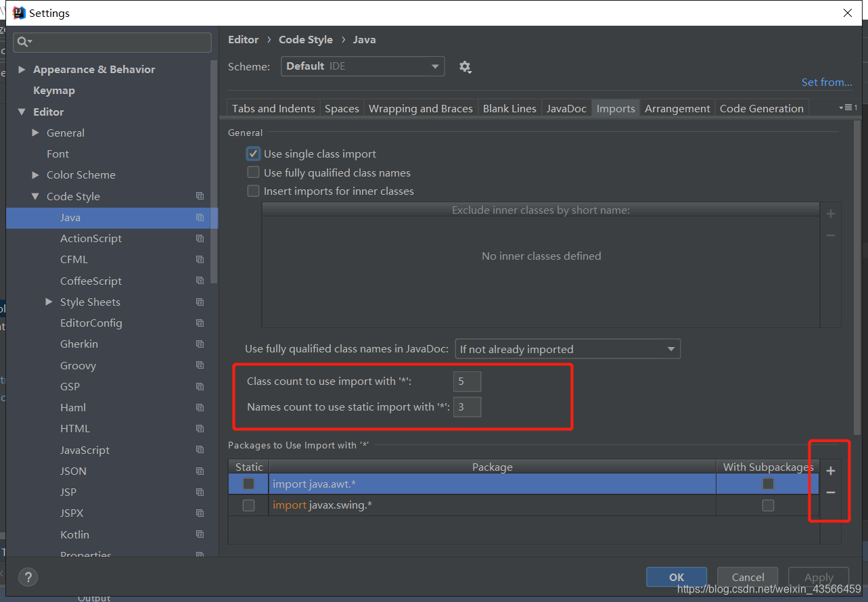Expand the Style Sheets node
Viewport: 868px width, 602px height.
pyautogui.click(x=49, y=302)
